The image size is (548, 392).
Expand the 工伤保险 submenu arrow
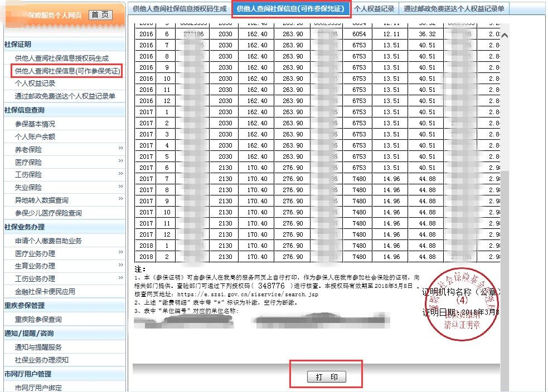(x=120, y=174)
